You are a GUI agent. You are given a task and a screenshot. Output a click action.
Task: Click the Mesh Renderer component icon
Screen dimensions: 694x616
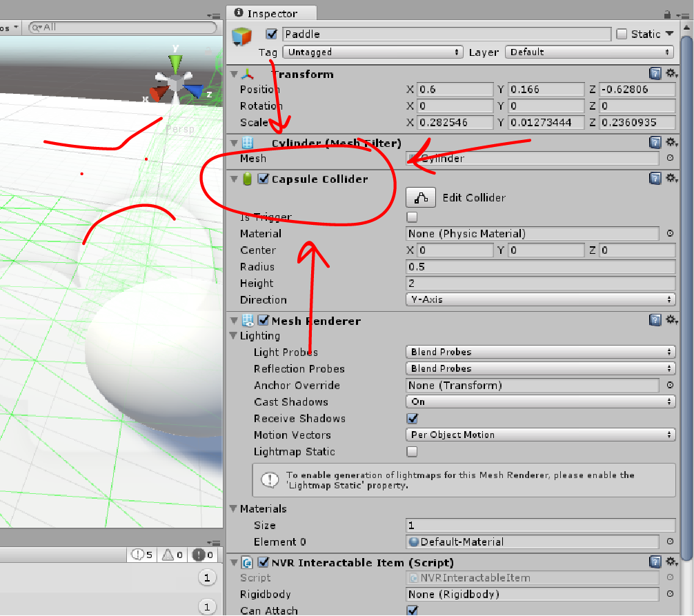[x=247, y=320]
